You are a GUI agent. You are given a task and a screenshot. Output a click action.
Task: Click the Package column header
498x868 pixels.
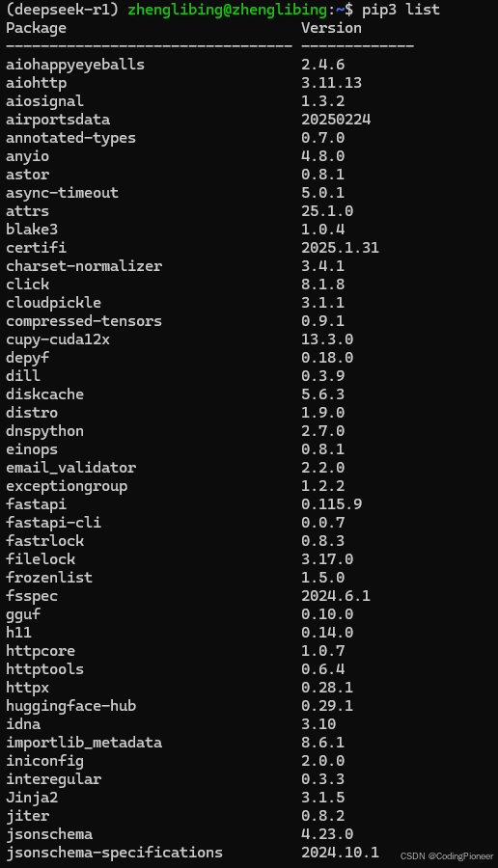[x=36, y=28]
